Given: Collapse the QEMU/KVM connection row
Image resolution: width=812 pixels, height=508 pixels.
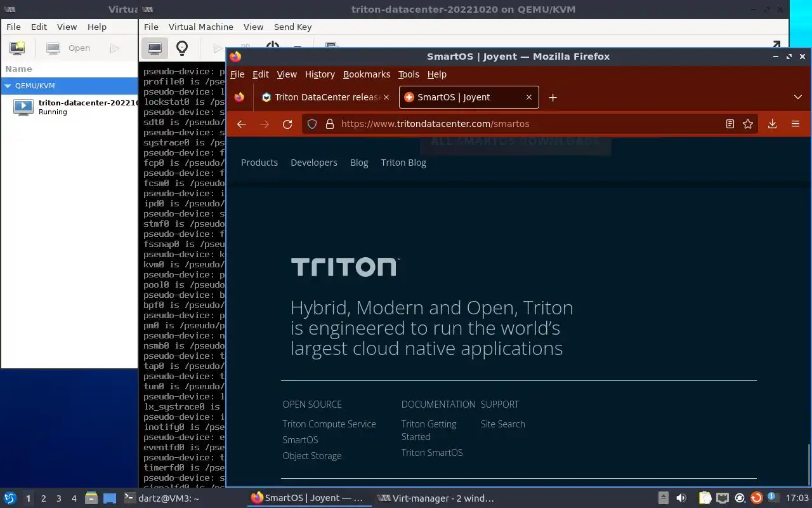Looking at the screenshot, I should [8, 86].
